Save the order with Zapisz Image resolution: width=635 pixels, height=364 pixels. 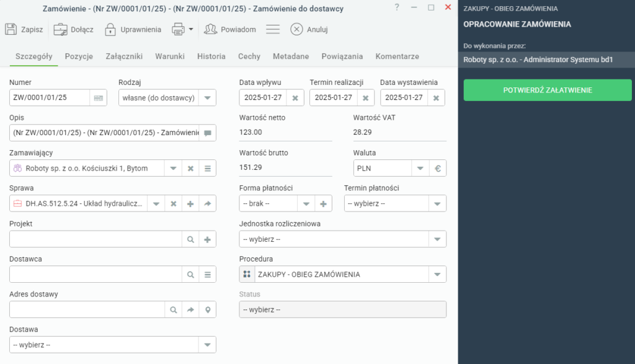[24, 30]
